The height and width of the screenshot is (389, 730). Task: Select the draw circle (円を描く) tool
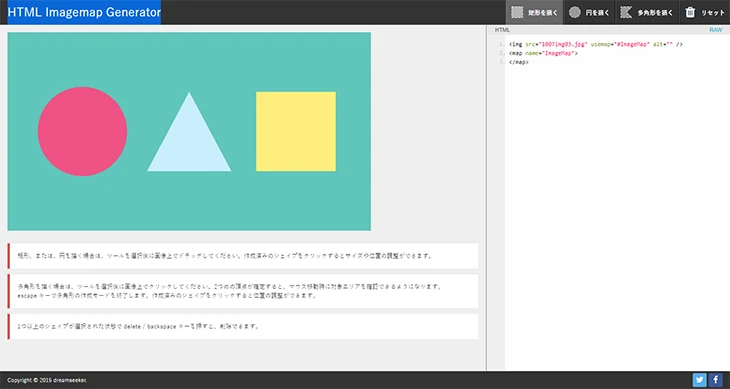click(589, 13)
